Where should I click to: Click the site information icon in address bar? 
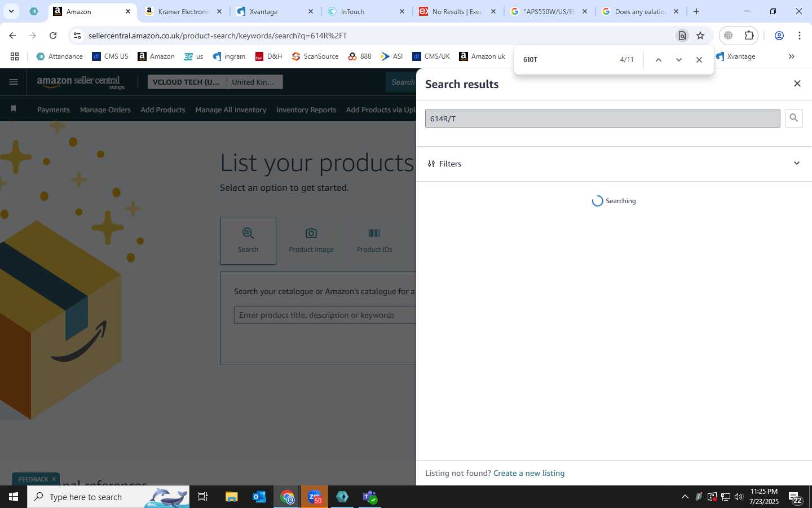pyautogui.click(x=77, y=36)
